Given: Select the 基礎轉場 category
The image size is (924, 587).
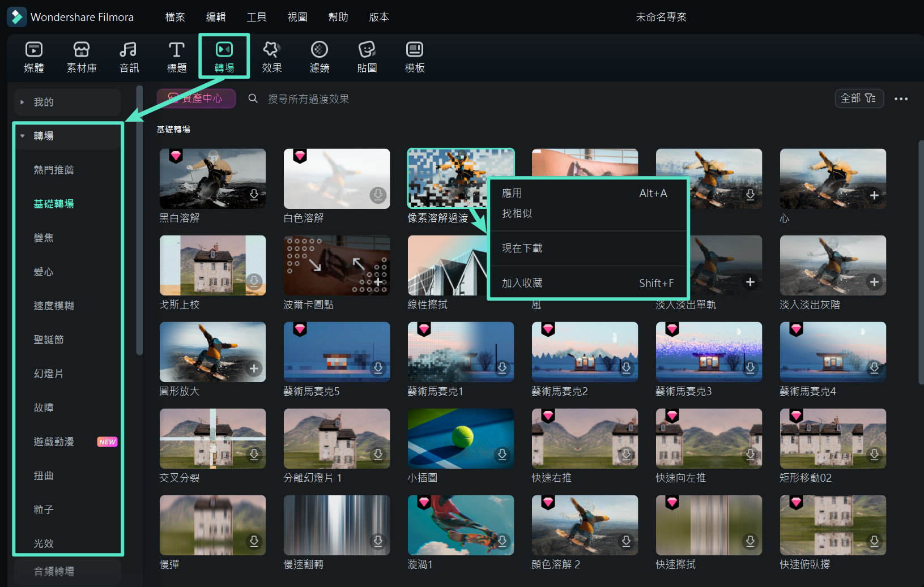Looking at the screenshot, I should click(54, 204).
